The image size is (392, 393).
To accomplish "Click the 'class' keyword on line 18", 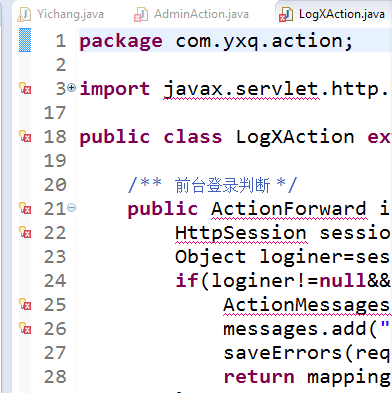I will pos(193,137).
